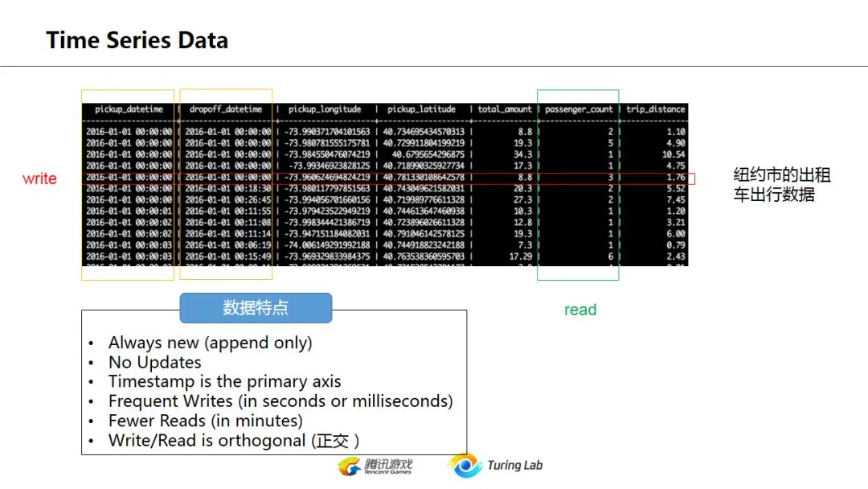The image size is (868, 489).
Task: Click trip_distance value 1.10
Action: click(x=676, y=132)
